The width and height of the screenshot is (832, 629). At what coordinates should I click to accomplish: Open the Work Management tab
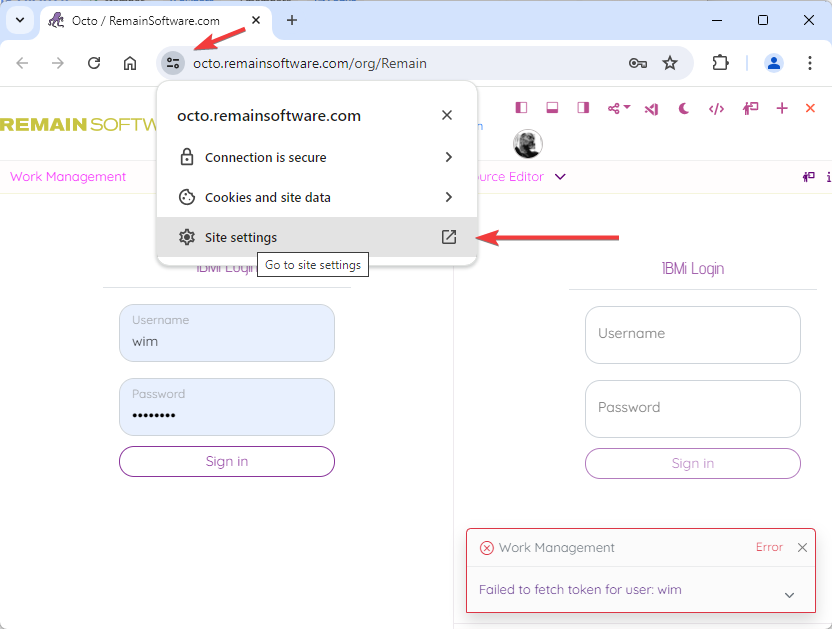pos(68,177)
